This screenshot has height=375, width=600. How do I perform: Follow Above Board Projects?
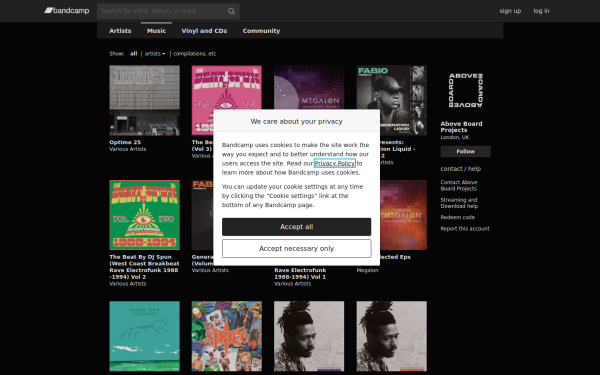coord(465,152)
